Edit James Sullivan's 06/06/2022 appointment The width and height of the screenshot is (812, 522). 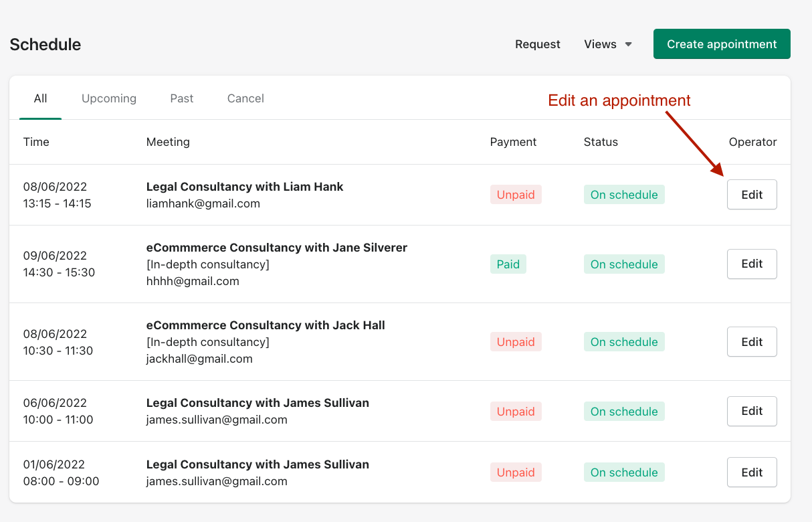point(752,411)
